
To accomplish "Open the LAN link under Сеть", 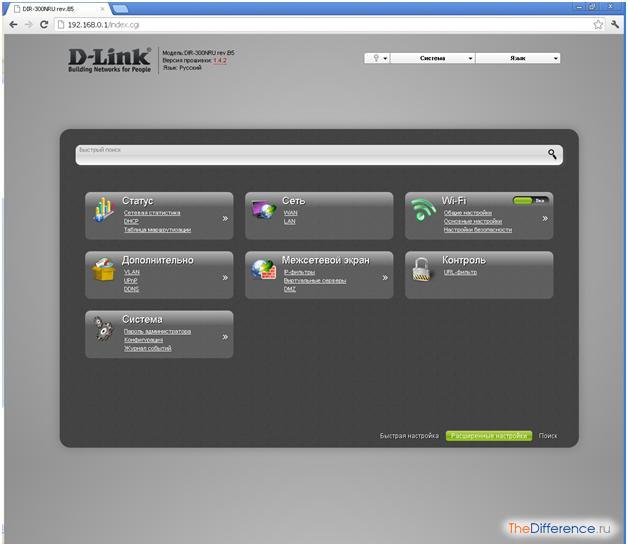I will pos(290,221).
